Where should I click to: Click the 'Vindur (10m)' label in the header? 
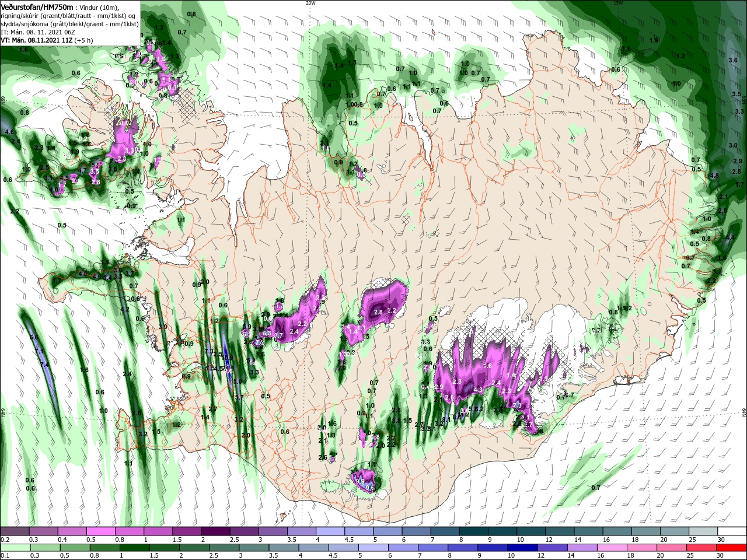click(x=99, y=7)
